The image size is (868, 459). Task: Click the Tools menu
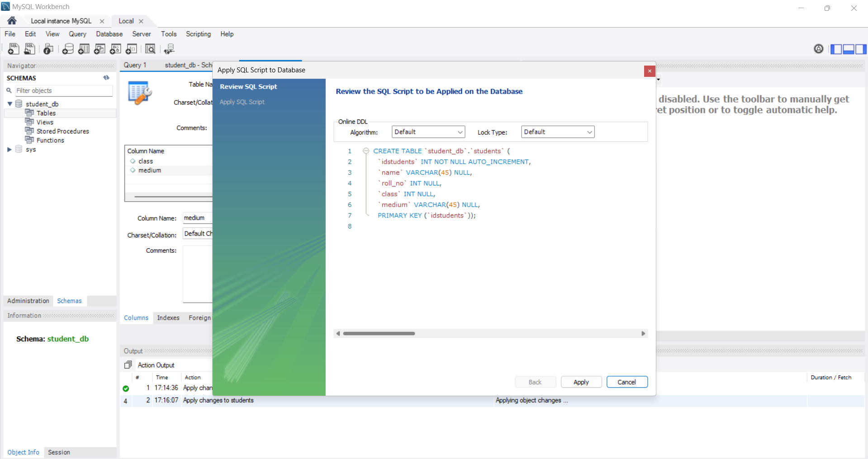[169, 34]
